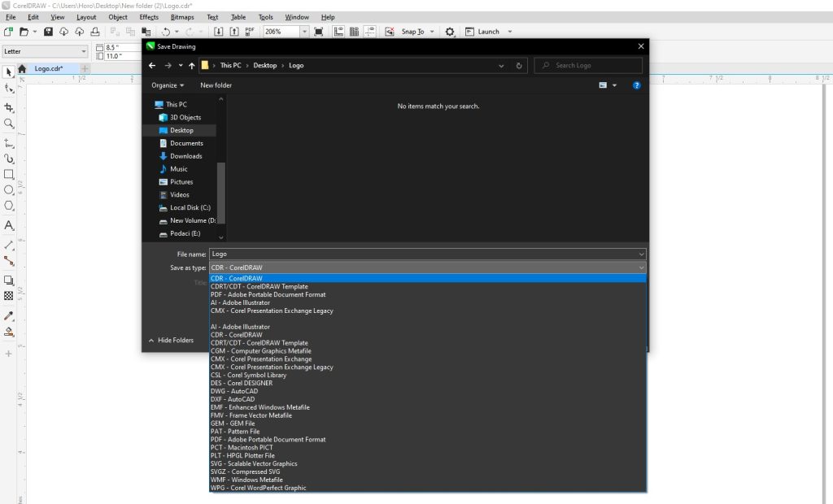This screenshot has width=833, height=504.
Task: Switch to the Logo.cdr document tab
Action: click(48, 68)
